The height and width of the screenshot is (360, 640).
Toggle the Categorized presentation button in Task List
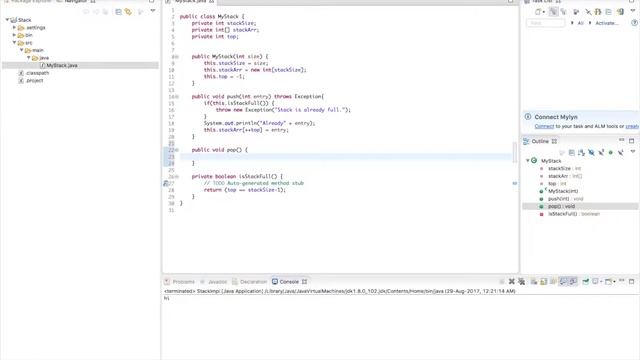pyautogui.click(x=553, y=12)
